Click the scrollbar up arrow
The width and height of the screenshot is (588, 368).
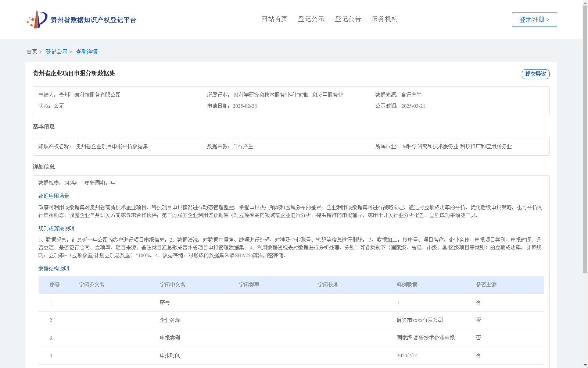(x=585, y=3)
